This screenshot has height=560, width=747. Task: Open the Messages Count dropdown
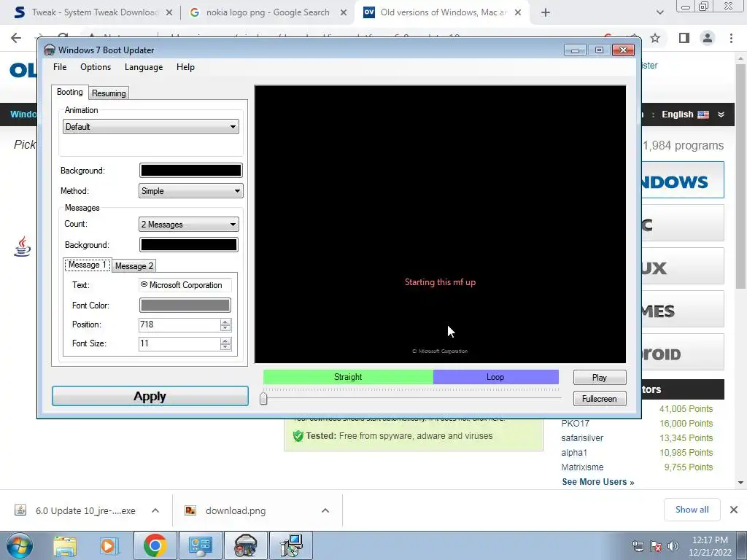[x=189, y=225]
